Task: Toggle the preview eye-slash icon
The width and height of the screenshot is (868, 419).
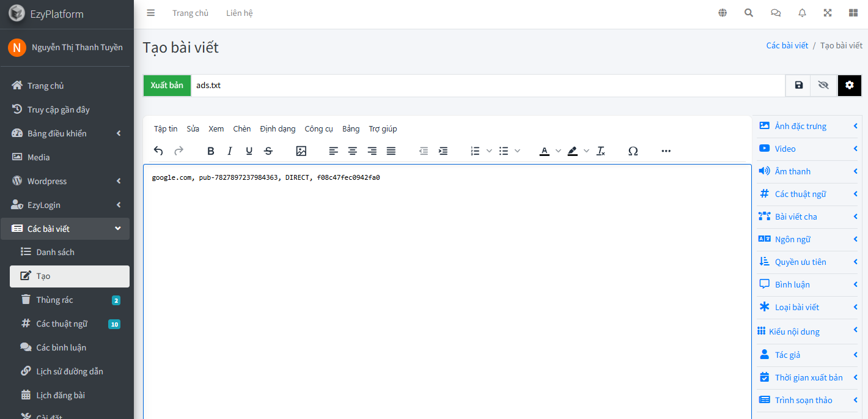Action: click(823, 86)
